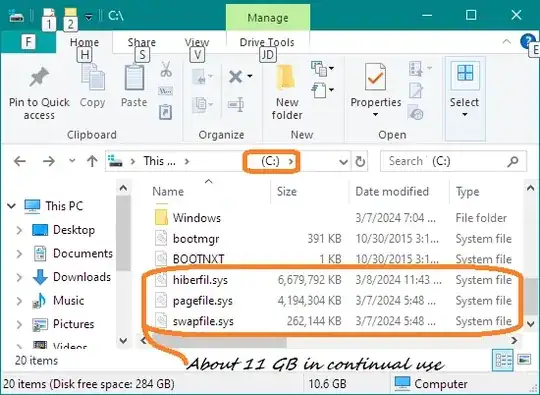Open Properties with checkmark icon

click(x=375, y=77)
